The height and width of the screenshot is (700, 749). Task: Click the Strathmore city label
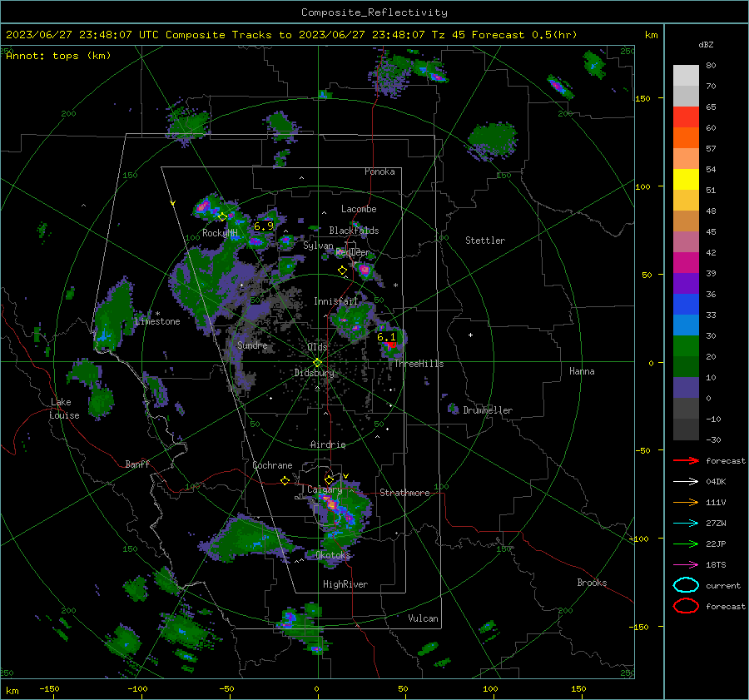pos(404,493)
